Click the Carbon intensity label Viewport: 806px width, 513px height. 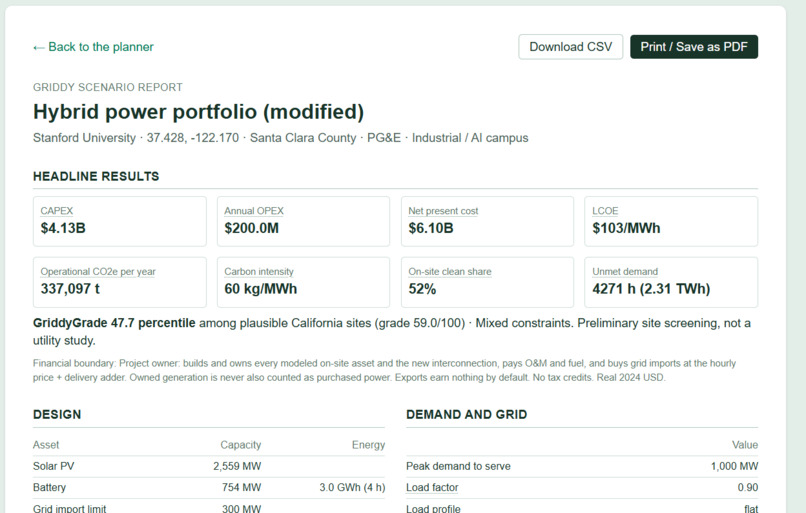tap(259, 271)
